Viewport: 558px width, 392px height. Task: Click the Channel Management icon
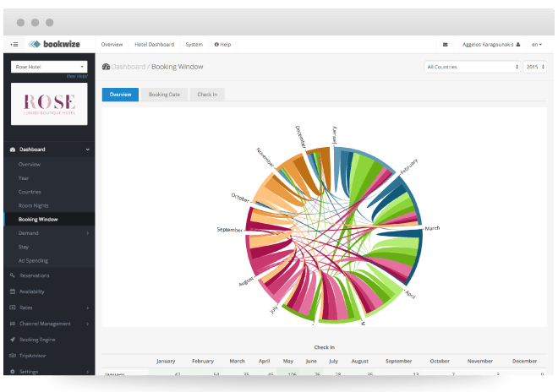pyautogui.click(x=13, y=324)
